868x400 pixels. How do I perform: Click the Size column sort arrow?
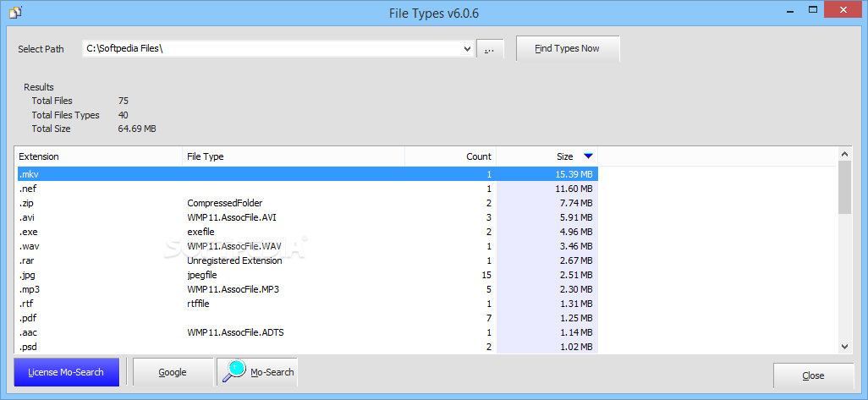click(588, 156)
